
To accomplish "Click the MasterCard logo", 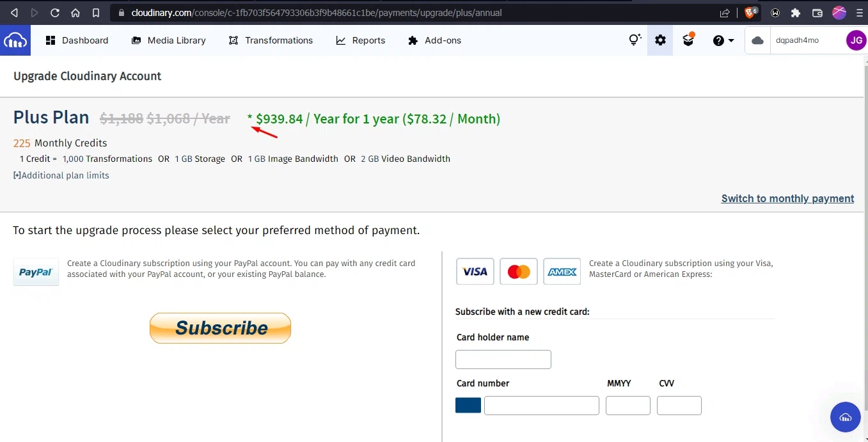I will [518, 271].
